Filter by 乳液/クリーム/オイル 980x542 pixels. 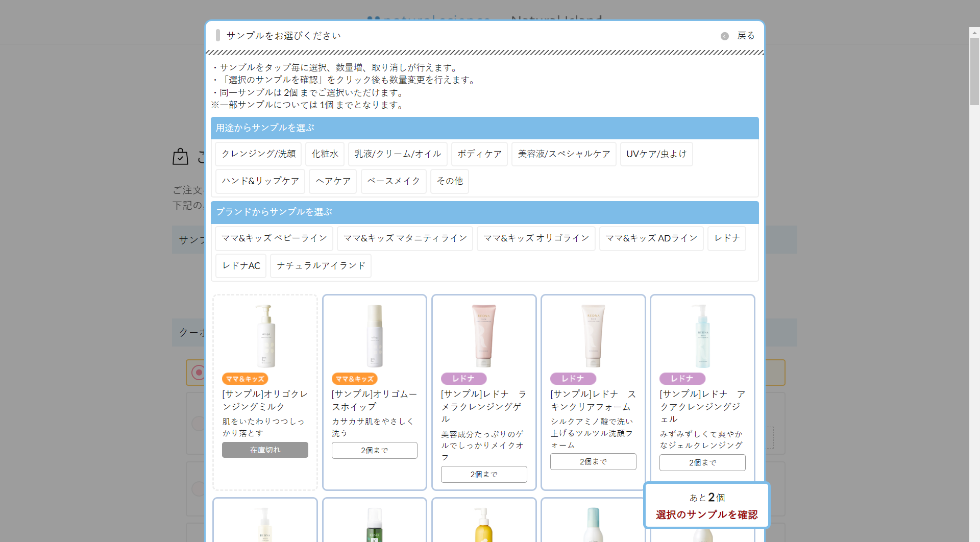398,154
